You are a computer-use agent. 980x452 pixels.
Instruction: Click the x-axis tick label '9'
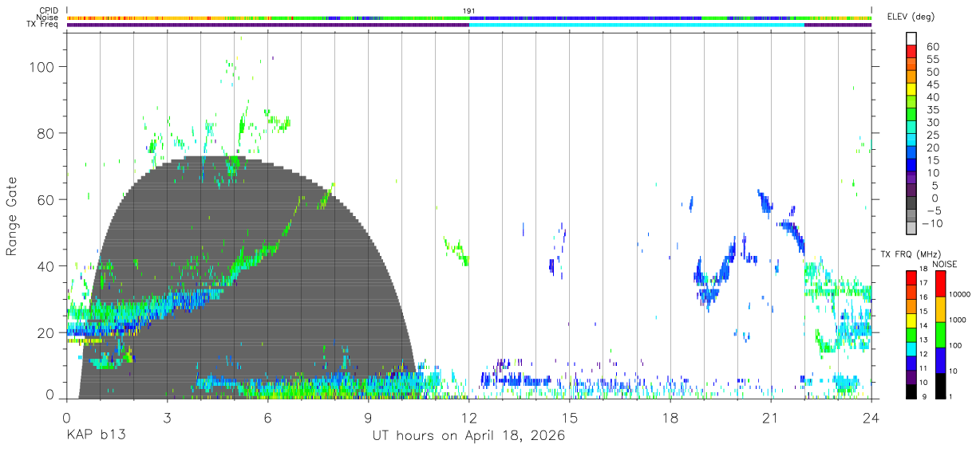[x=368, y=417]
